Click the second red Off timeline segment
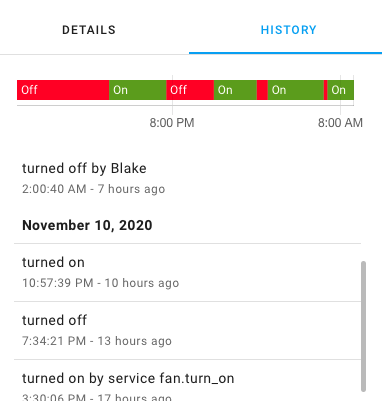The width and height of the screenshot is (382, 406). pos(190,90)
